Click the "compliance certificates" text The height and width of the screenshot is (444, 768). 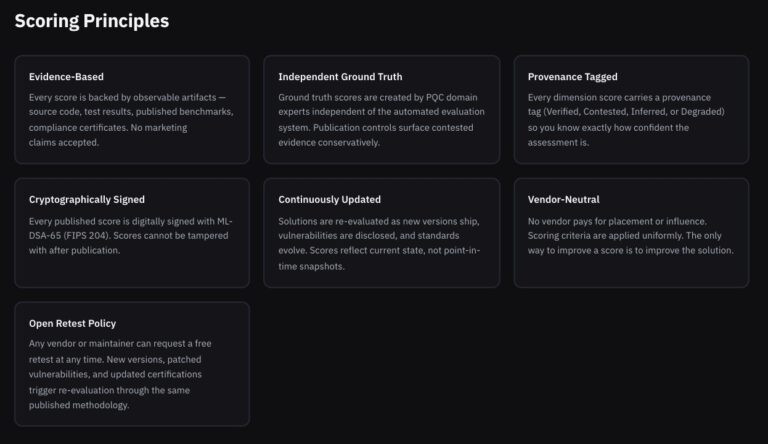click(80, 128)
